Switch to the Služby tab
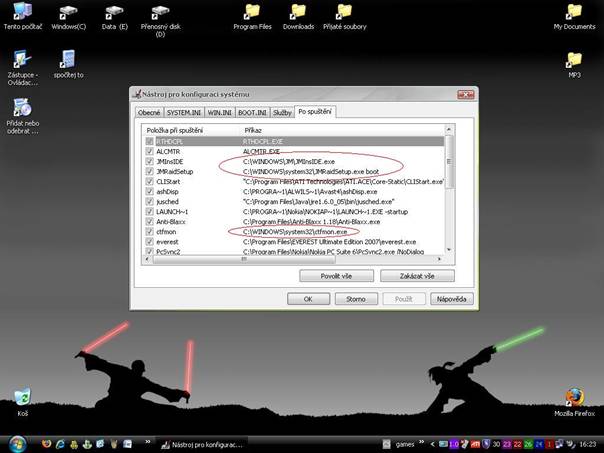 [282, 112]
